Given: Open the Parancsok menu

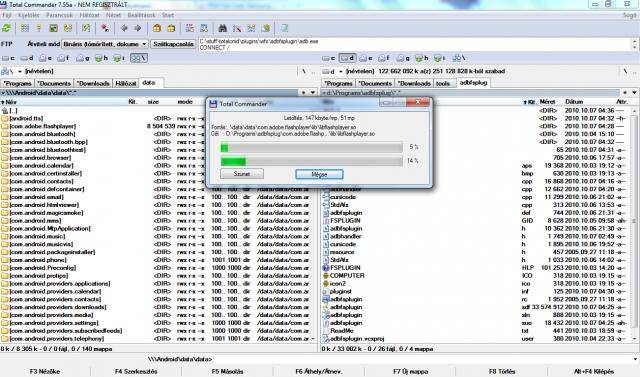Looking at the screenshot, I should pyautogui.click(x=59, y=15).
